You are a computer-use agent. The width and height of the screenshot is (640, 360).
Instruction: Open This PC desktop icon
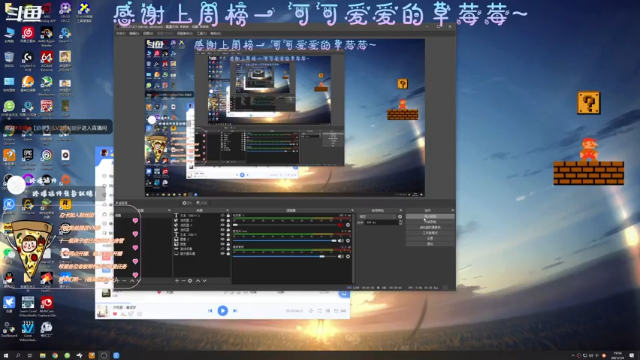click(x=9, y=35)
